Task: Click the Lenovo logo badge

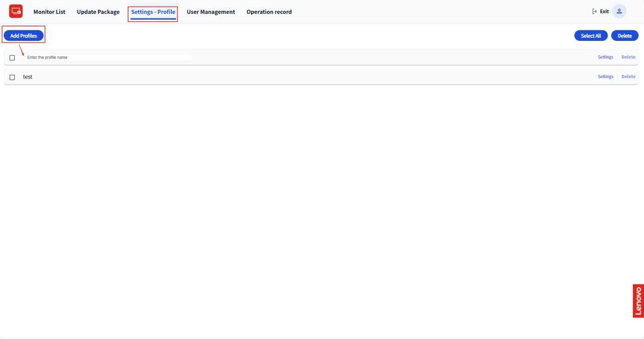Action: coord(638,300)
